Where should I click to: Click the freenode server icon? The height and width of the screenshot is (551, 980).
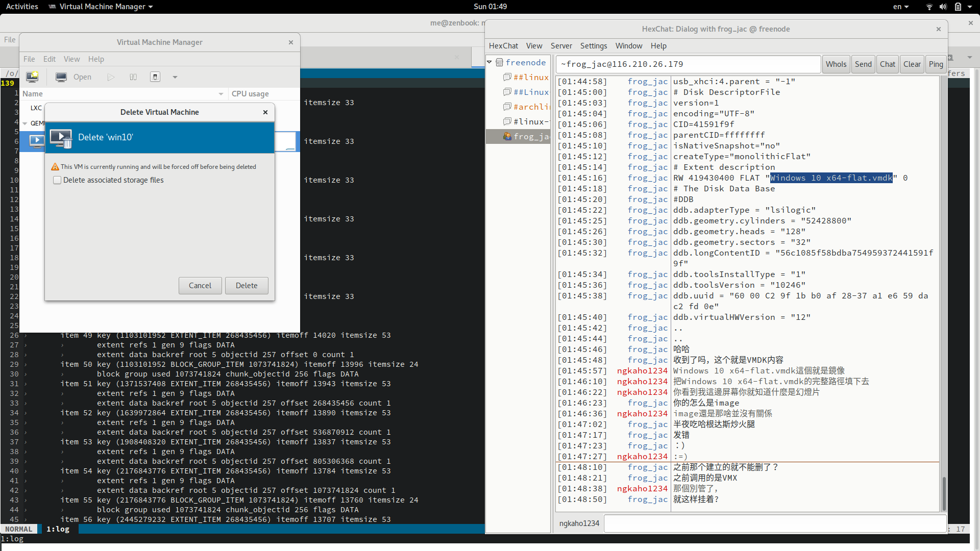(500, 62)
